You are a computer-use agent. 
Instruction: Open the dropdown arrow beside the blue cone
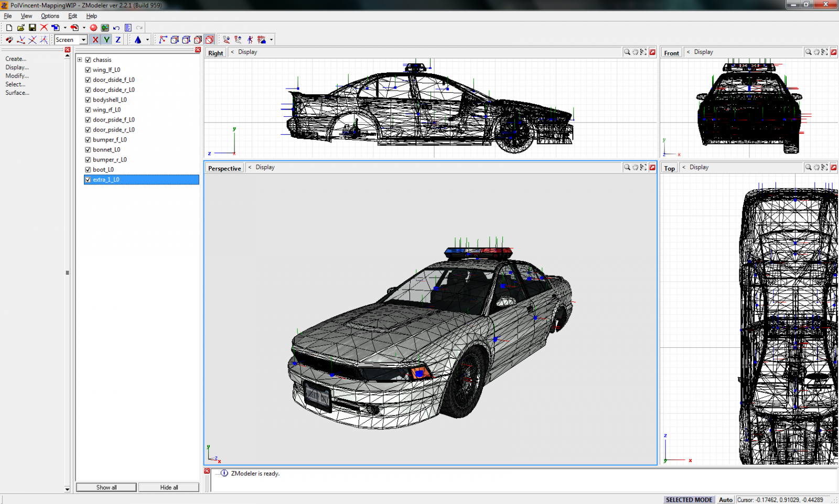pos(147,40)
